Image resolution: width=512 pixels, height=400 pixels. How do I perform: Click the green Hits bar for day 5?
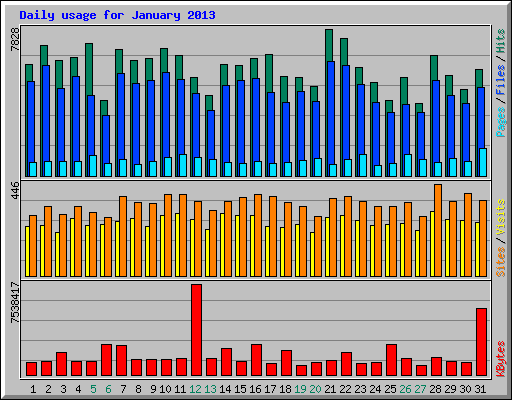coord(89,69)
